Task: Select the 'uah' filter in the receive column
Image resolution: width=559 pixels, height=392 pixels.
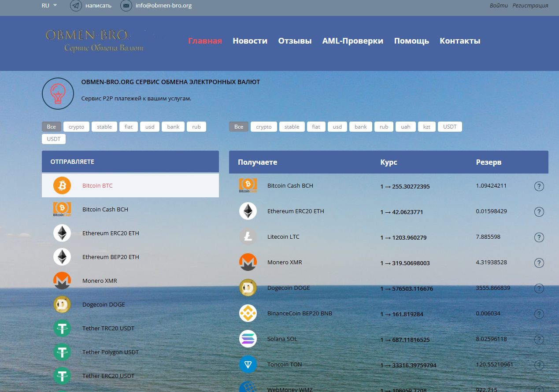Action: 406,127
